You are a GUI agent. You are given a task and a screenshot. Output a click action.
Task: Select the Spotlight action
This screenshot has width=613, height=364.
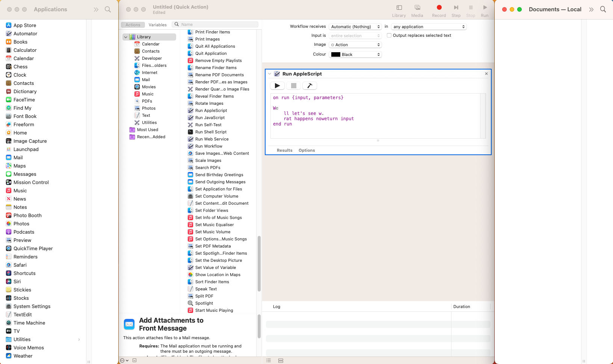[204, 303]
